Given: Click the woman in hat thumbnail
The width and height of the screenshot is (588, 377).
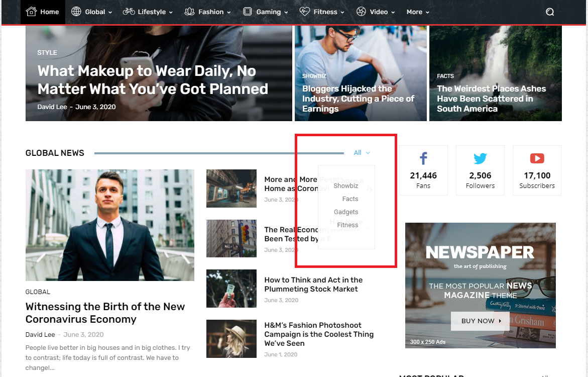Looking at the screenshot, I should pos(231,339).
